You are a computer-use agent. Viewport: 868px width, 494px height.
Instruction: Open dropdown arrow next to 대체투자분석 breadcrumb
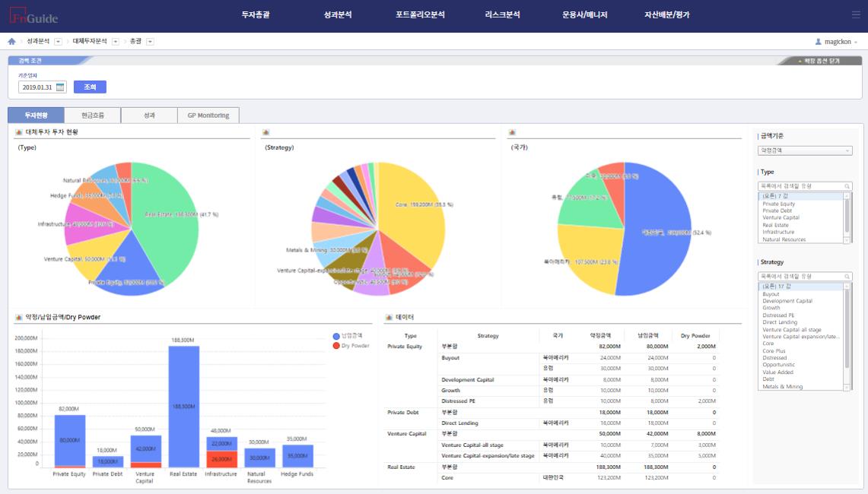click(x=115, y=41)
